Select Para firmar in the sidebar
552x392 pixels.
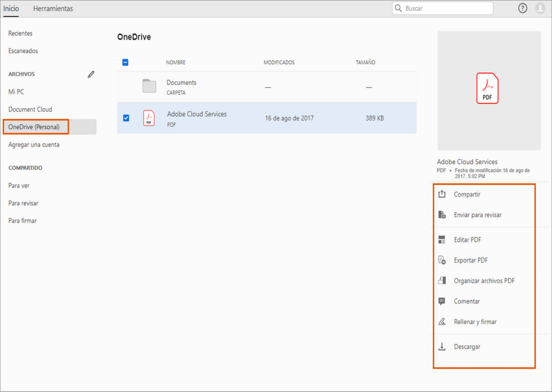tap(22, 221)
